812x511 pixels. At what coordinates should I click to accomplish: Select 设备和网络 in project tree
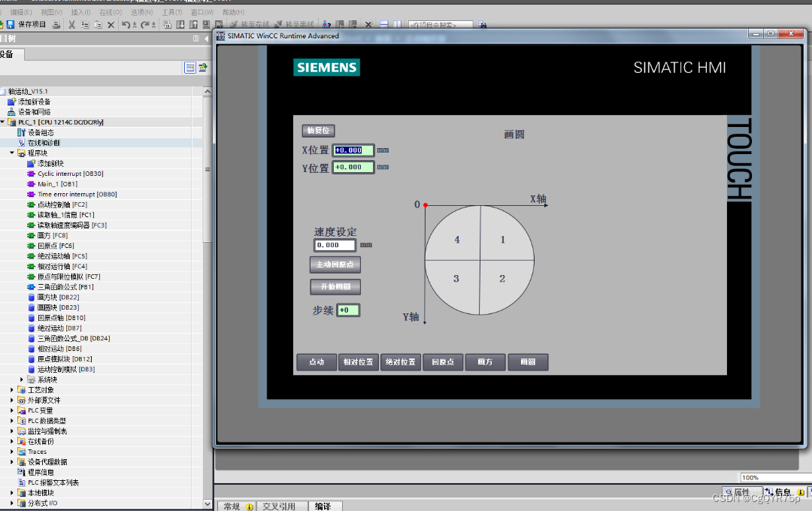coord(34,112)
